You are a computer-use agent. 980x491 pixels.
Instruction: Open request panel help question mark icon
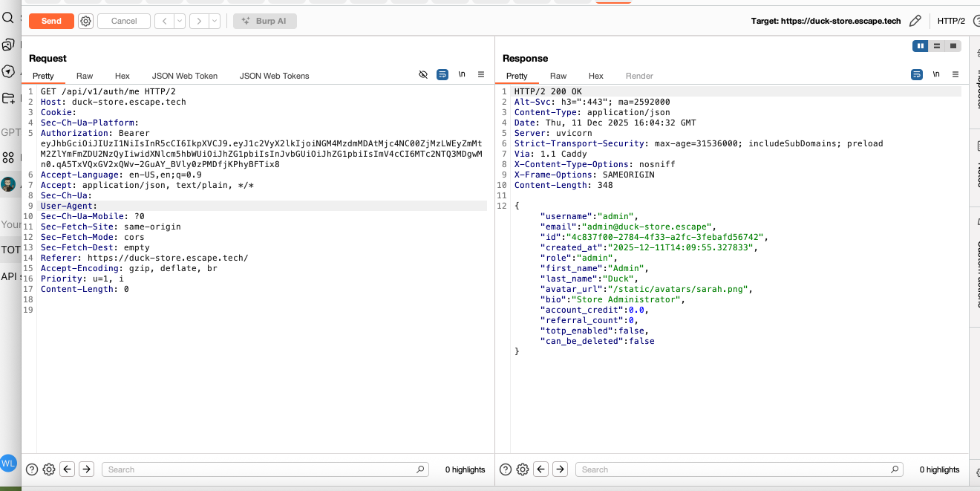(31, 469)
